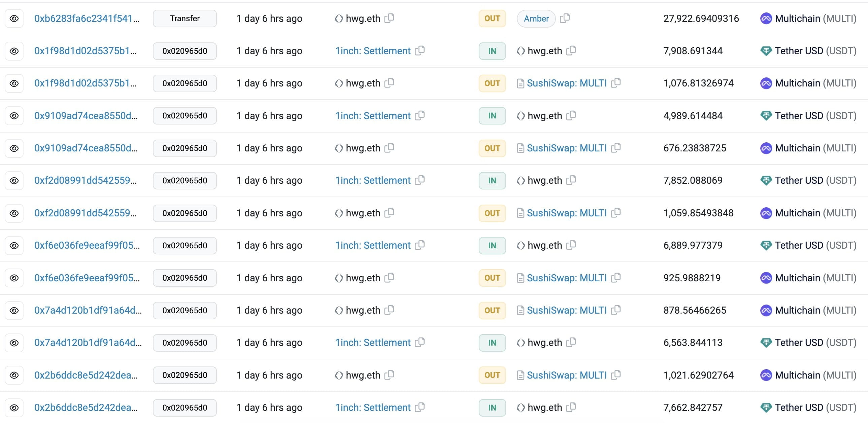Copy the Amber address in the top row
The image size is (868, 424).
[x=565, y=18]
